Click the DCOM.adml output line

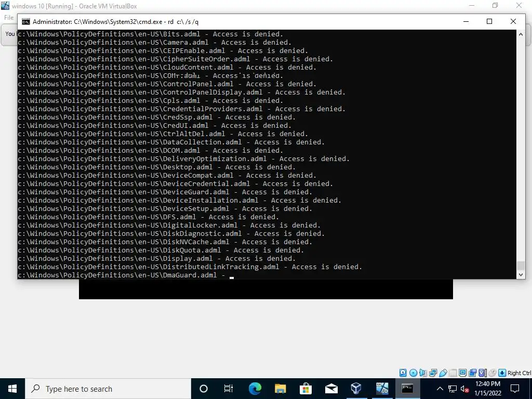(150, 150)
